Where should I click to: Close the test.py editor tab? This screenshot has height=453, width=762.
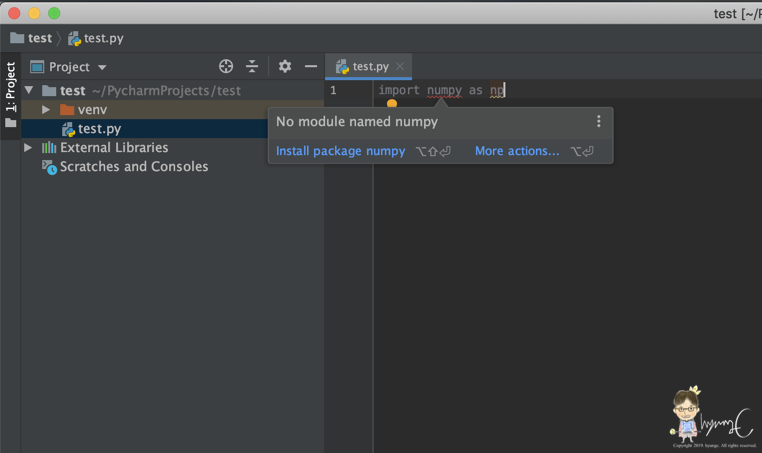click(x=400, y=66)
